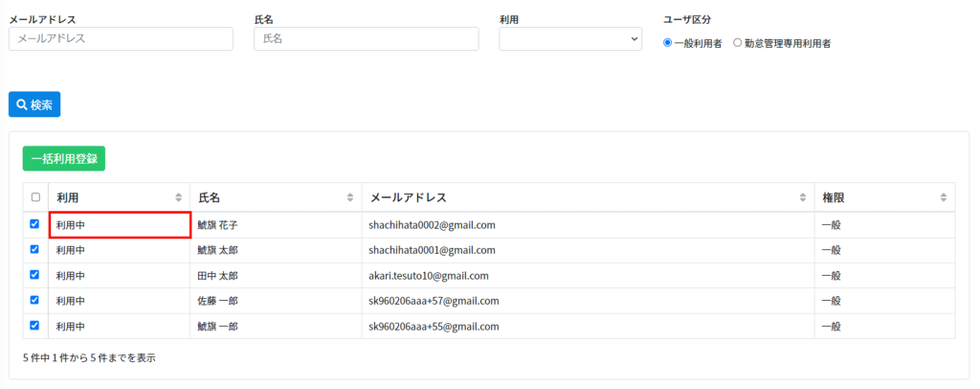The width and height of the screenshot is (980, 389).
Task: Select the 一般利用者 radio button
Action: click(x=667, y=43)
